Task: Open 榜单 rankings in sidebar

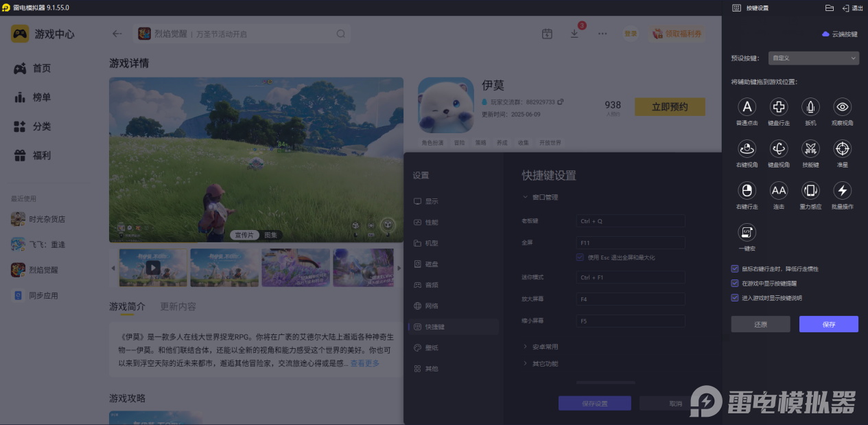Action: pyautogui.click(x=33, y=97)
